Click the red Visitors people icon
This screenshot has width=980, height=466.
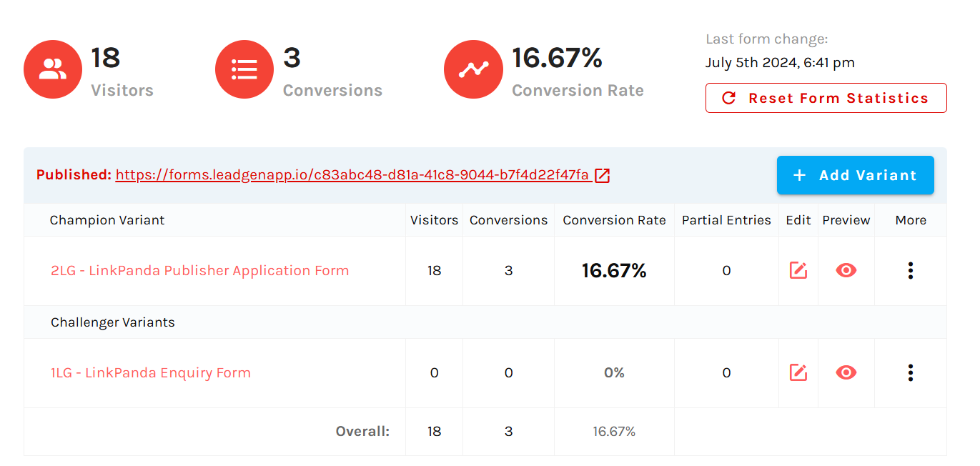pyautogui.click(x=53, y=69)
